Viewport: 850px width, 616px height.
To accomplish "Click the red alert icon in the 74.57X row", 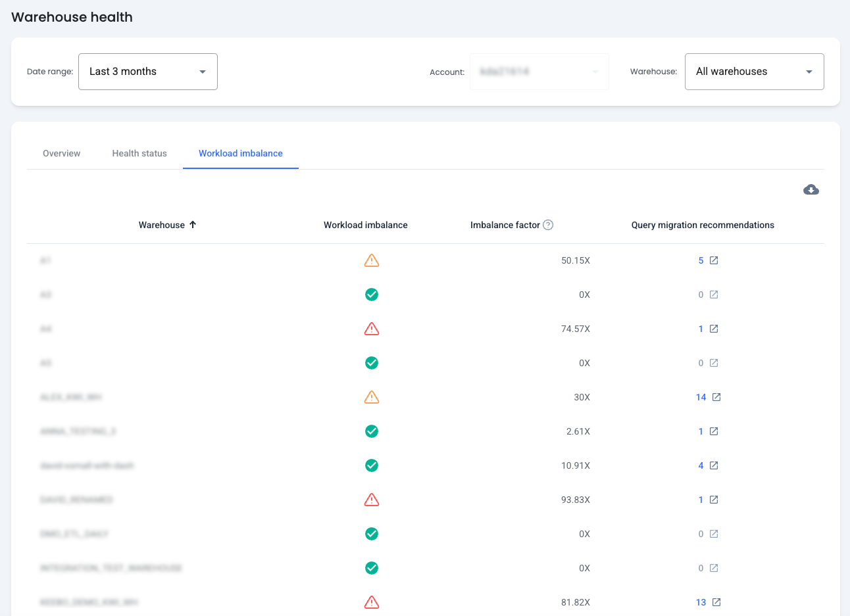I will pyautogui.click(x=372, y=329).
